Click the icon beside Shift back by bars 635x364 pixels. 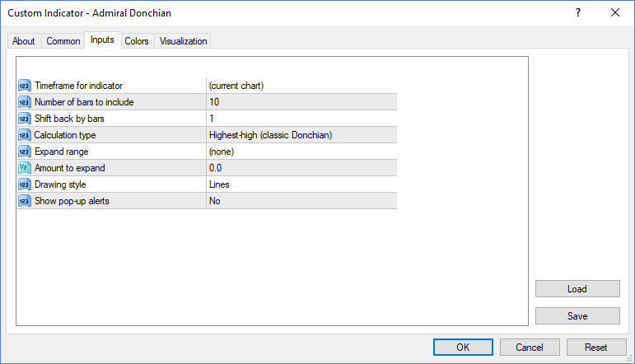coord(25,119)
